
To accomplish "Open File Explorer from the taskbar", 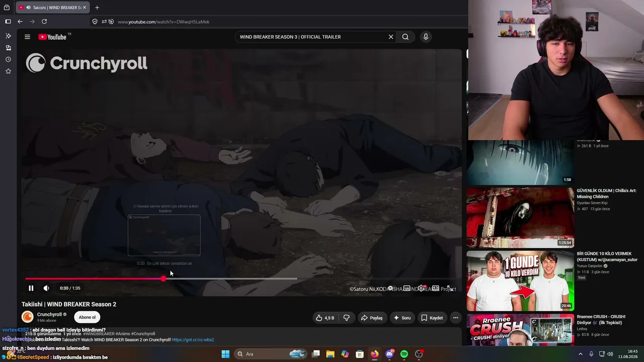I will pyautogui.click(x=331, y=354).
